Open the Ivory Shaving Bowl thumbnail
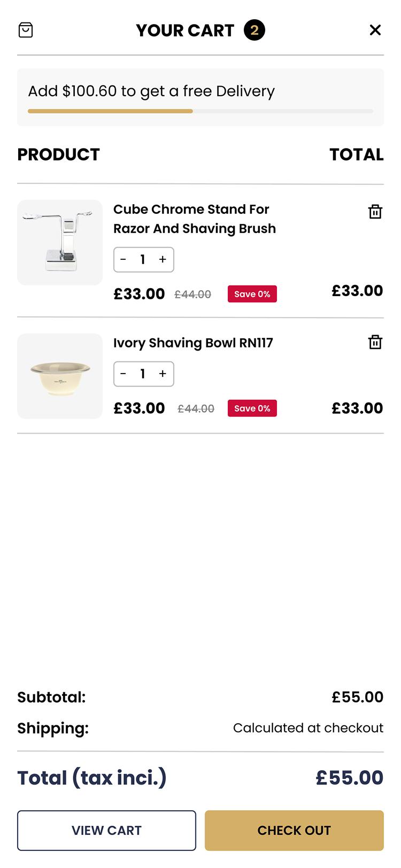The height and width of the screenshot is (868, 401). click(60, 376)
